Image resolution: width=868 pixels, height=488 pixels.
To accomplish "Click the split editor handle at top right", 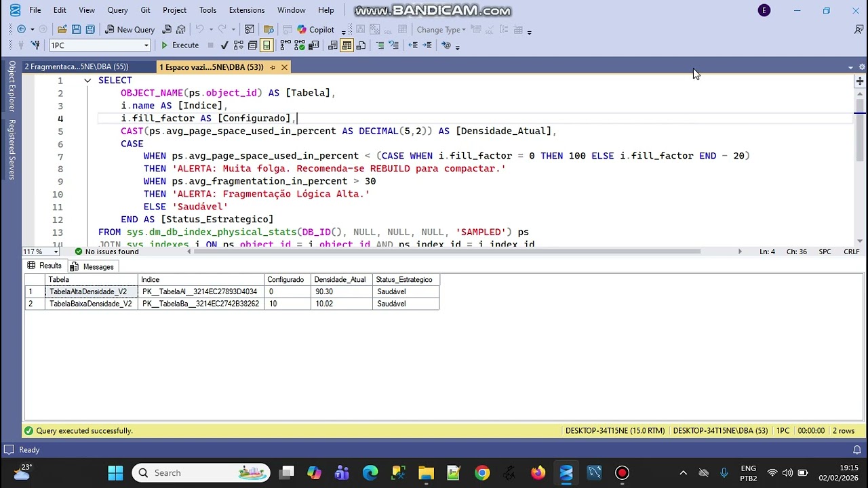I will (860, 81).
